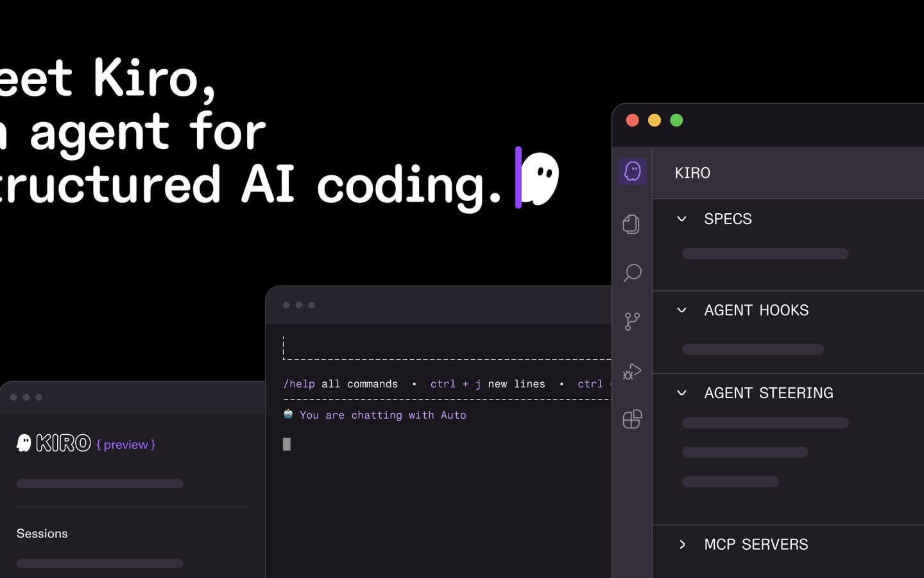924x578 pixels.
Task: Click the second placeholder under AGENT STEERING
Action: click(x=745, y=452)
